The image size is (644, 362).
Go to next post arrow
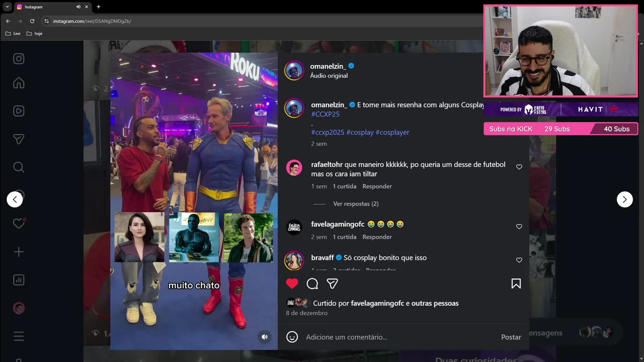(x=625, y=200)
